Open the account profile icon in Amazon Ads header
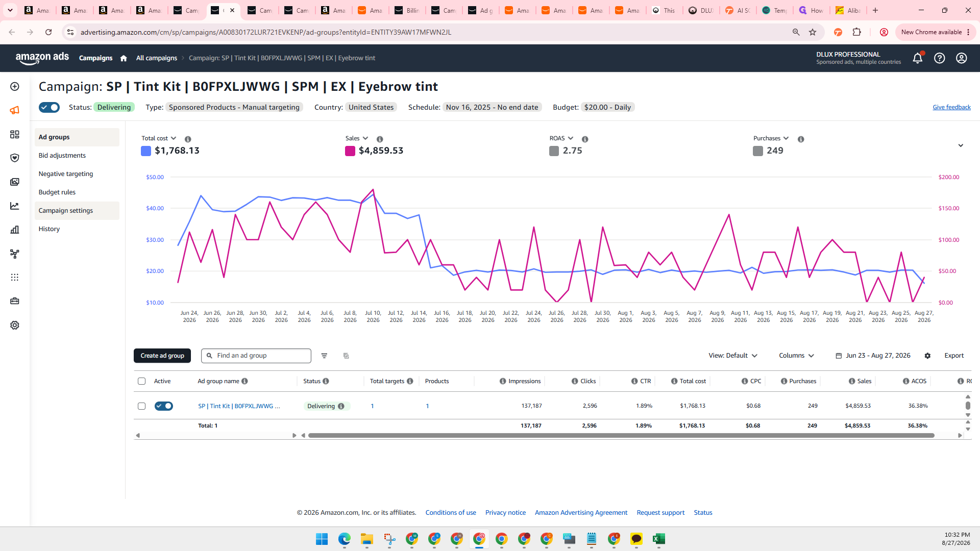Screen dimensions: 980x551 pyautogui.click(x=961, y=58)
